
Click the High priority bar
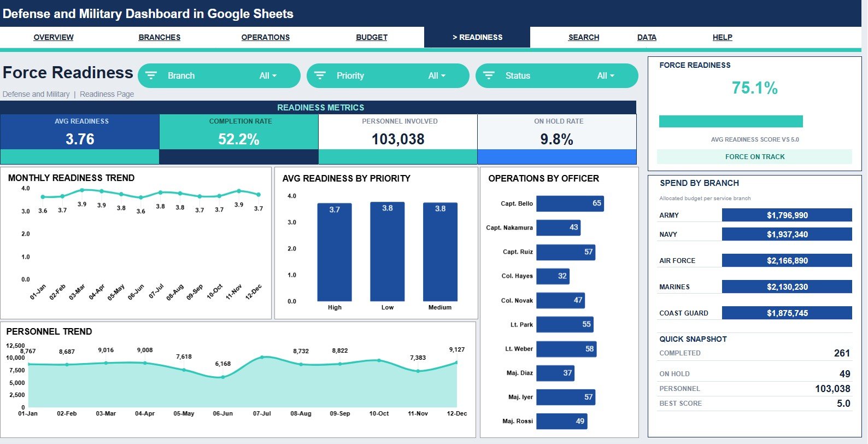click(x=335, y=252)
